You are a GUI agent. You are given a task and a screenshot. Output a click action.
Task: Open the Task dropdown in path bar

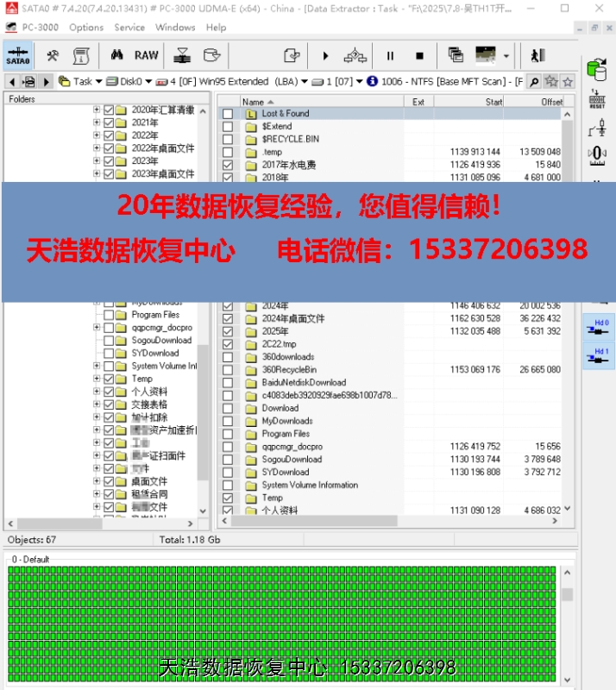98,82
